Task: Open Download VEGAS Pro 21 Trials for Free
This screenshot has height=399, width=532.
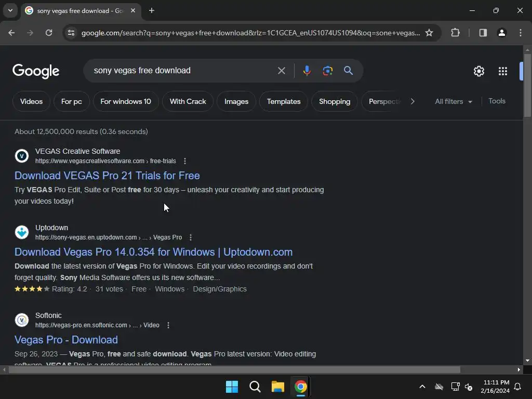Action: (x=107, y=176)
